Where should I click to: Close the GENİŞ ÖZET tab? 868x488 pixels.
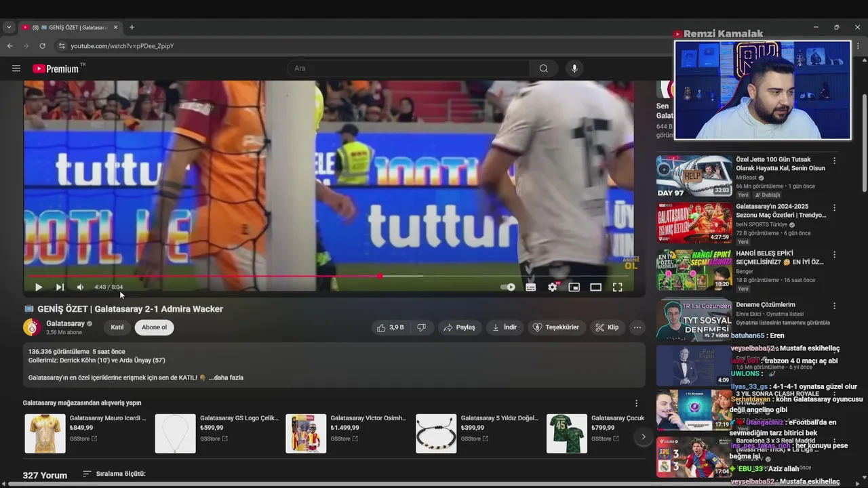(115, 27)
